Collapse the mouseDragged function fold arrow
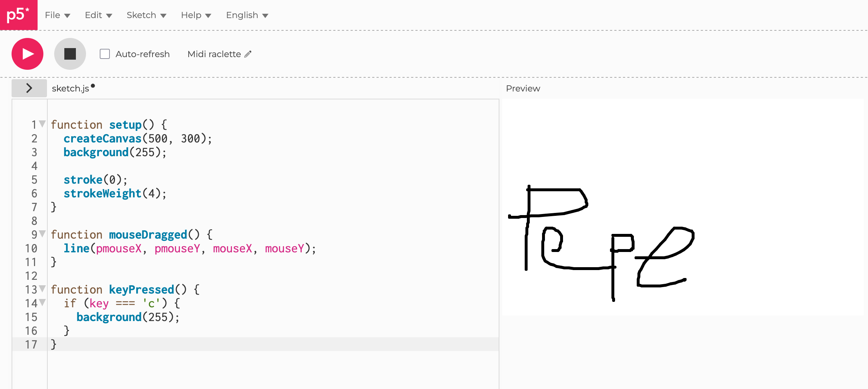The image size is (868, 389). (42, 234)
